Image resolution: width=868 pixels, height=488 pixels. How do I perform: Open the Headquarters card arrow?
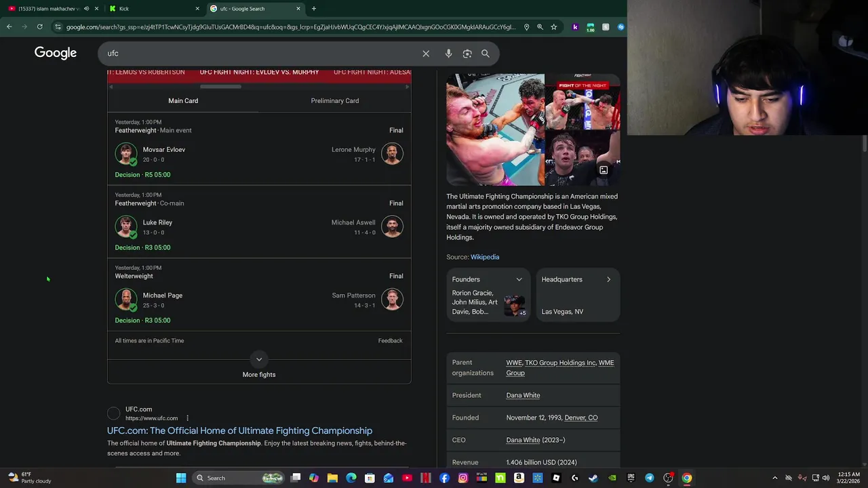[x=608, y=279]
